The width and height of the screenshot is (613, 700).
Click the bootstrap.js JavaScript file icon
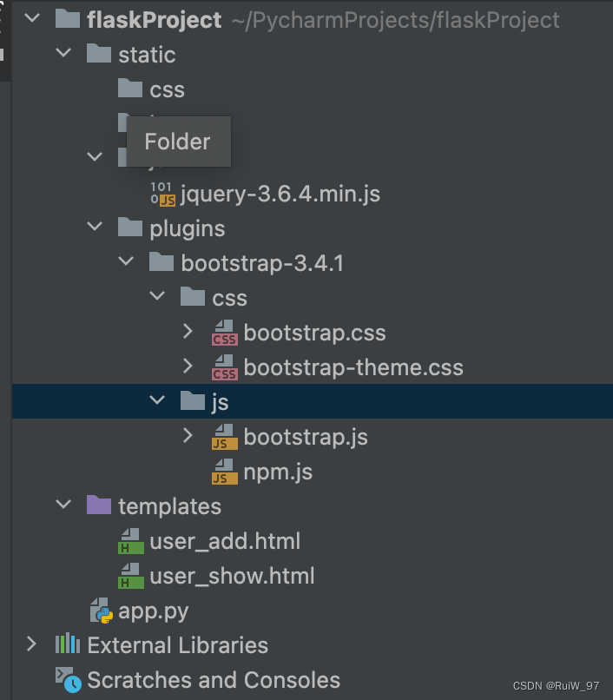point(224,436)
